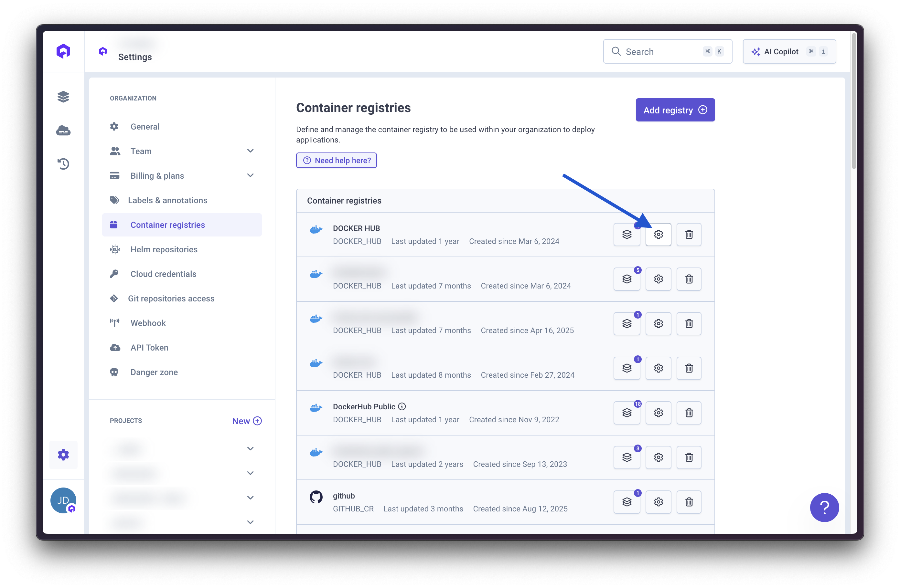Viewport: 900px width, 588px height.
Task: Expand the first project under PROJECTS
Action: (250, 448)
